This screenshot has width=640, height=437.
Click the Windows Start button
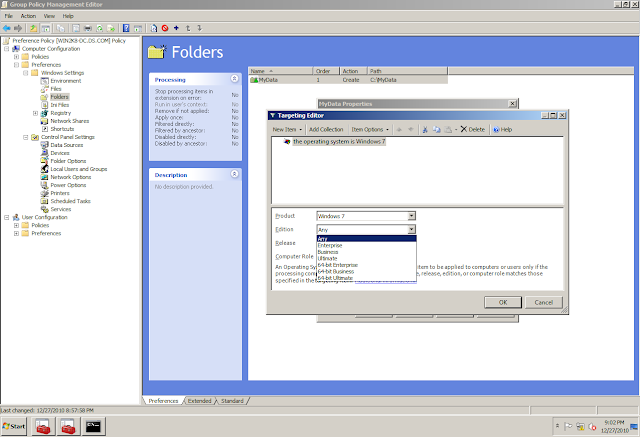[14, 426]
